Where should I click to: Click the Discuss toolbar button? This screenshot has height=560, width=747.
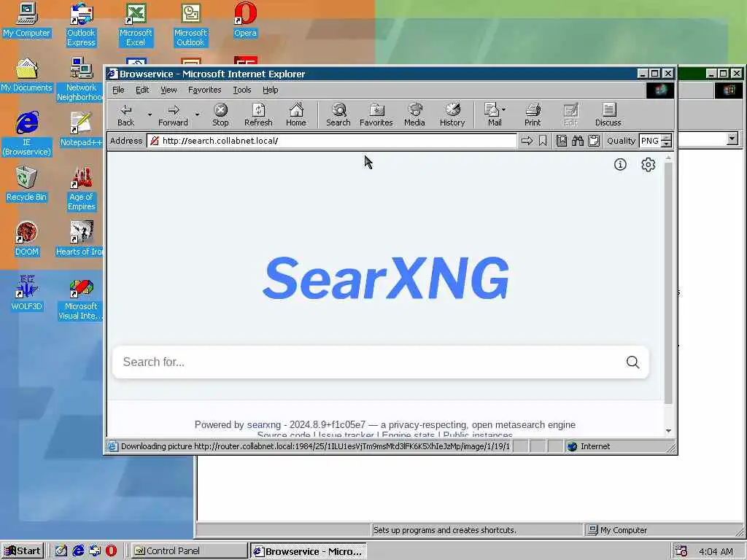608,114
